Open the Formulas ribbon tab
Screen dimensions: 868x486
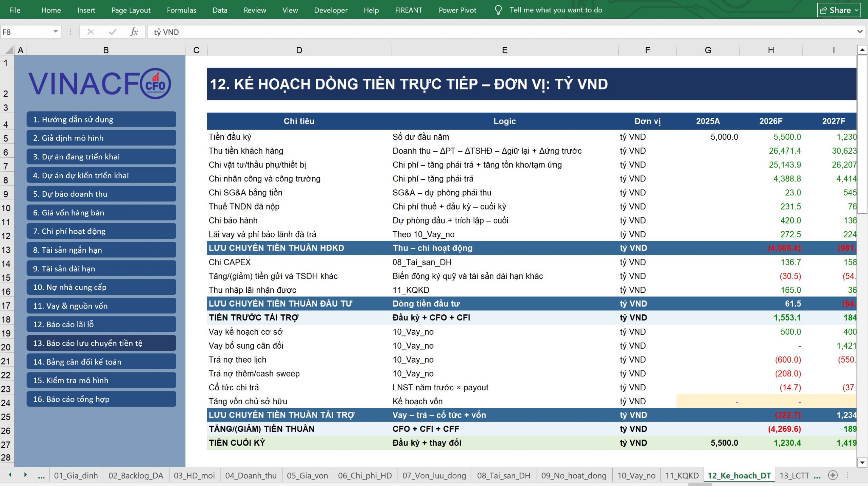click(x=181, y=10)
